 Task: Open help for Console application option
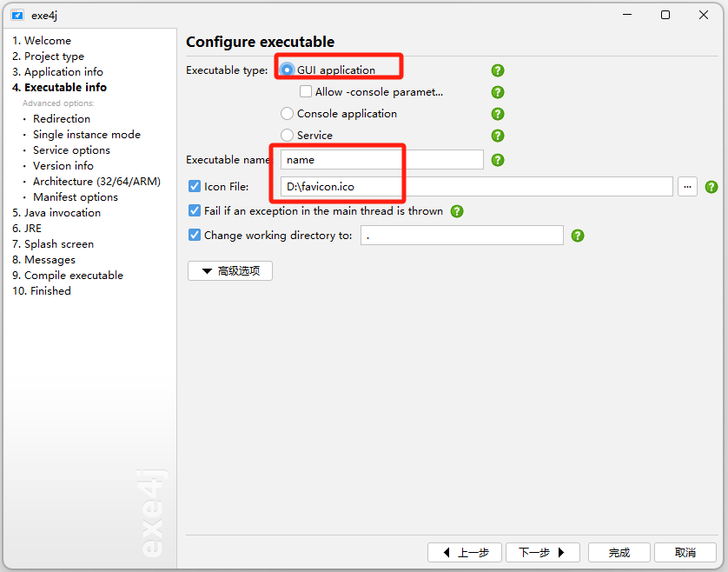[498, 114]
